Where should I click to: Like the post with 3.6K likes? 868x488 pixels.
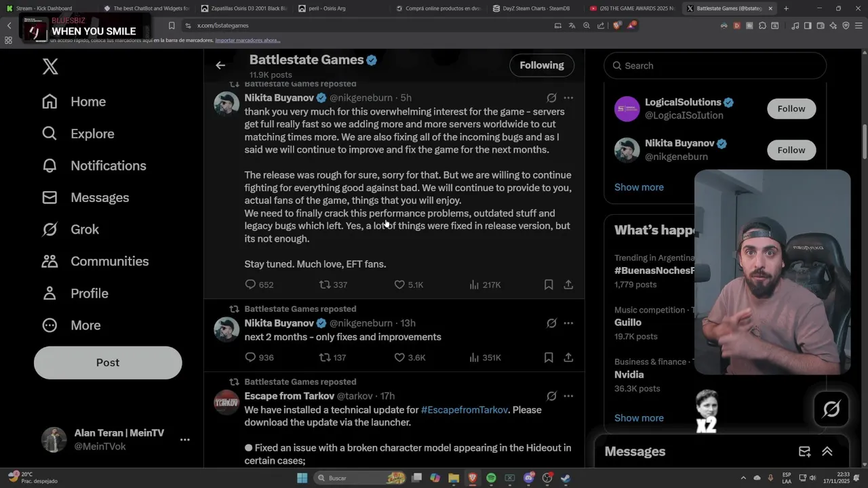(410, 357)
